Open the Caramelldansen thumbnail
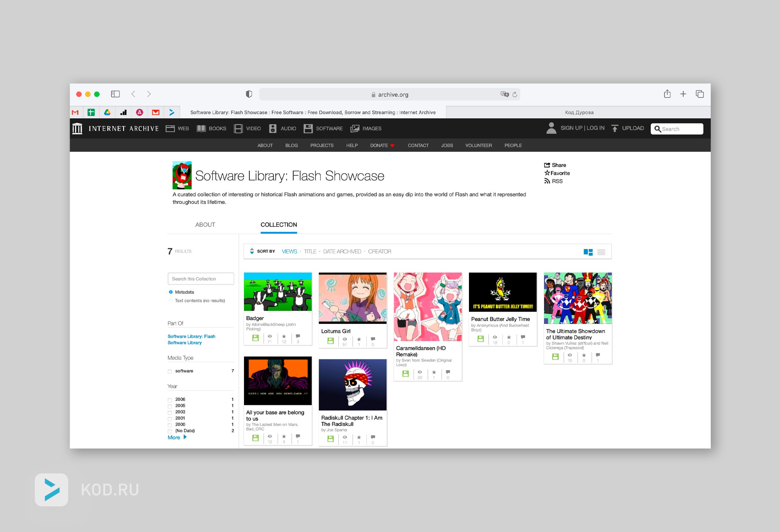 428,307
